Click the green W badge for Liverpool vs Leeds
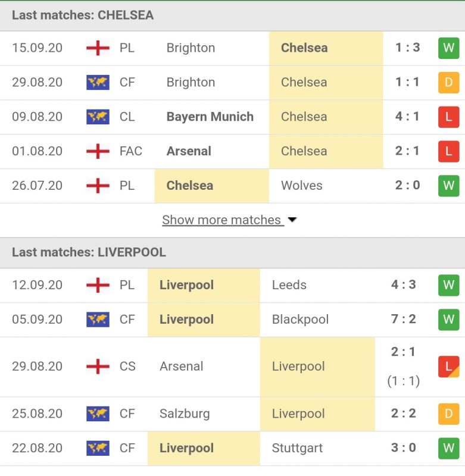This screenshot has height=476, width=465. [x=448, y=285]
